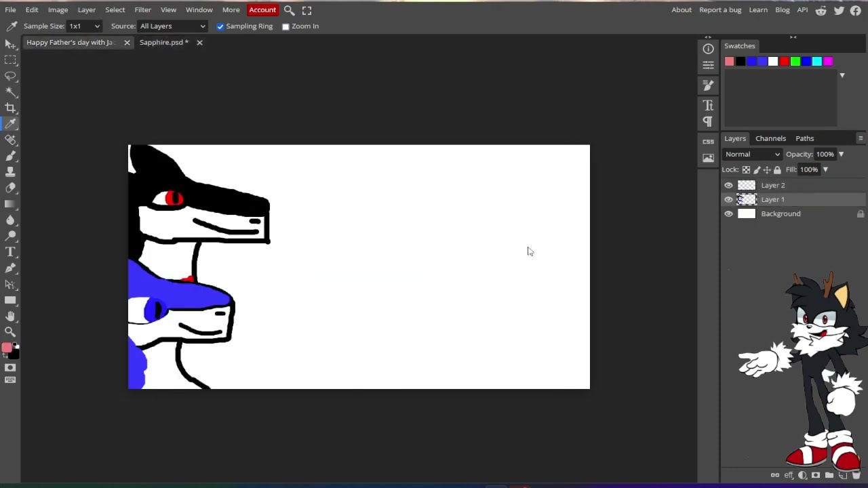868x488 pixels.
Task: Select the Blur drop tool
Action: tap(10, 220)
